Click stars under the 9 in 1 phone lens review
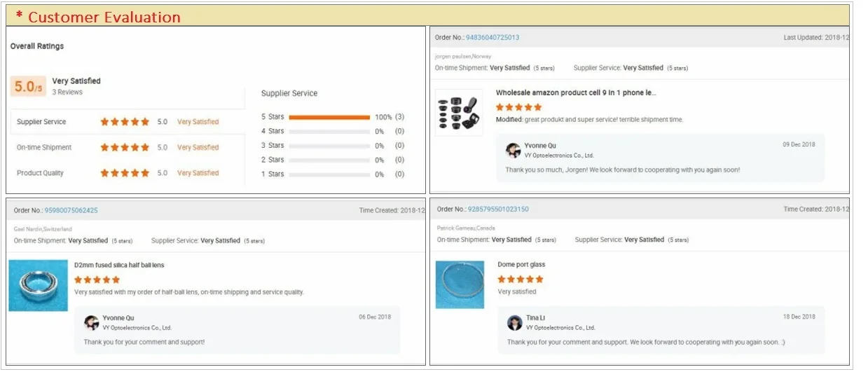This screenshot has width=868, height=372. click(x=518, y=107)
